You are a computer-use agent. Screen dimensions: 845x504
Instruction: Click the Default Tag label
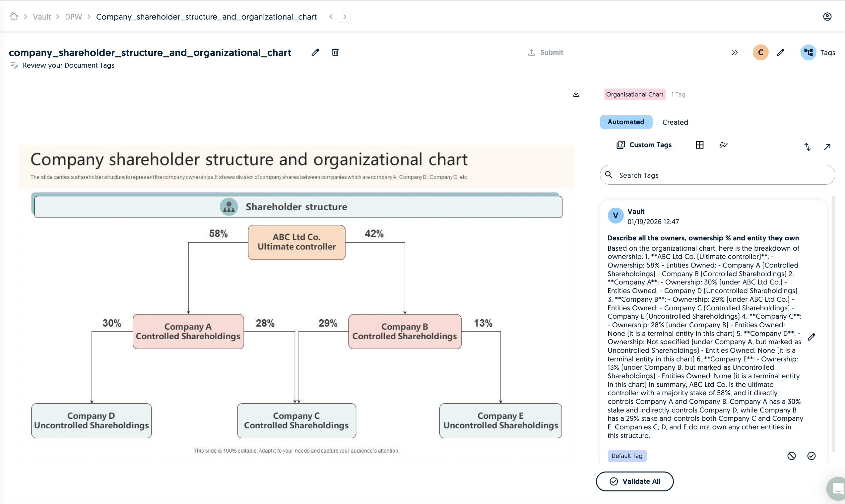tap(627, 456)
